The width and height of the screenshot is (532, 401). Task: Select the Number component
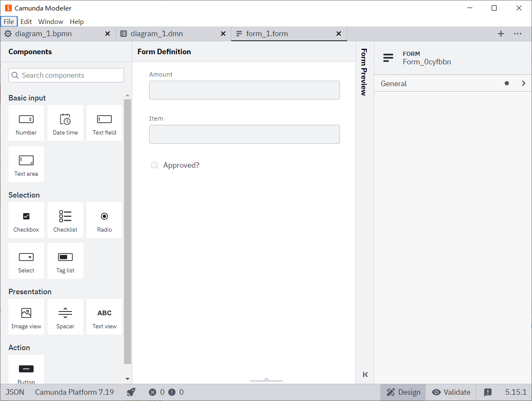point(26,123)
